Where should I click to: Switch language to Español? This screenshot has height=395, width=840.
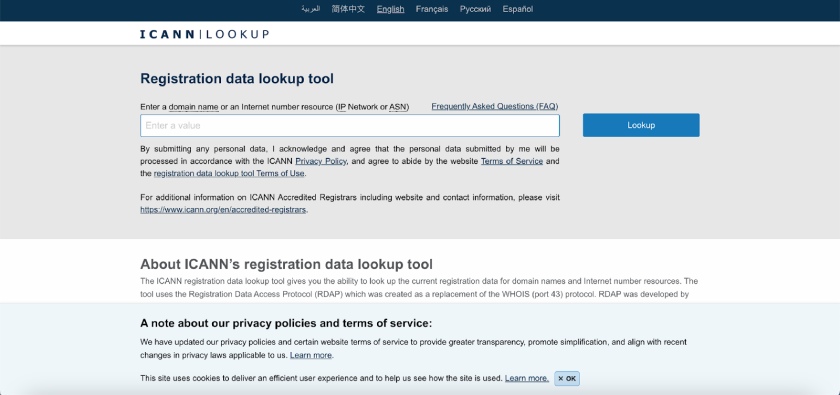(x=518, y=9)
